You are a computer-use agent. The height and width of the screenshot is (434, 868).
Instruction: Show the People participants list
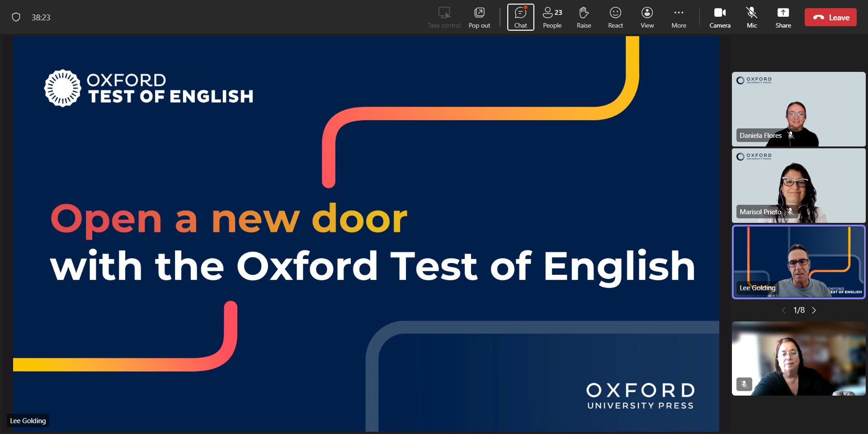(x=552, y=17)
